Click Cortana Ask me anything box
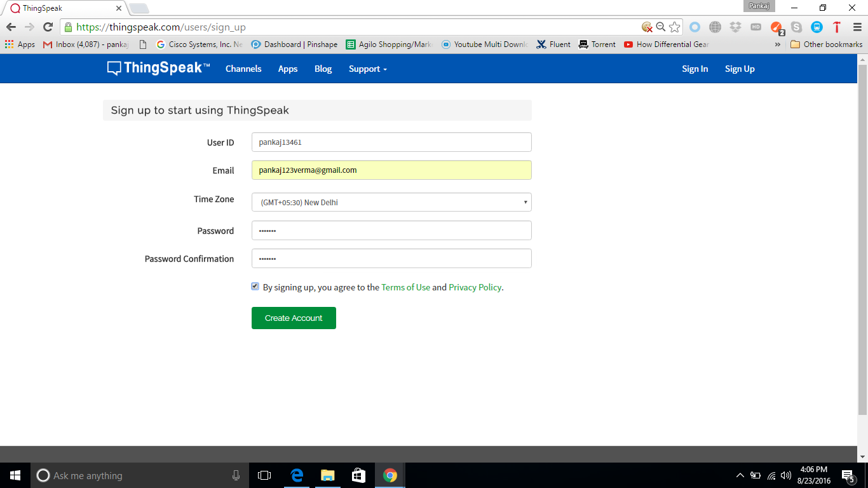 [140, 475]
